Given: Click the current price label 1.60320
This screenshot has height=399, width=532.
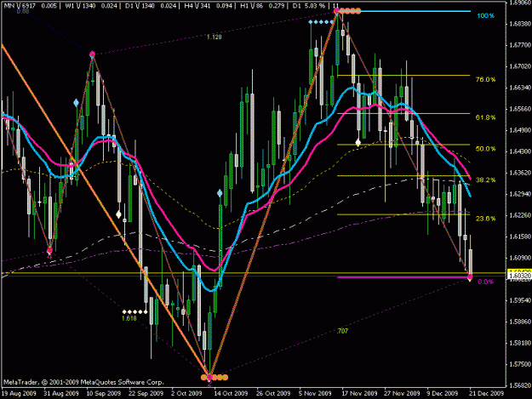Looking at the screenshot, I should pyautogui.click(x=519, y=276).
